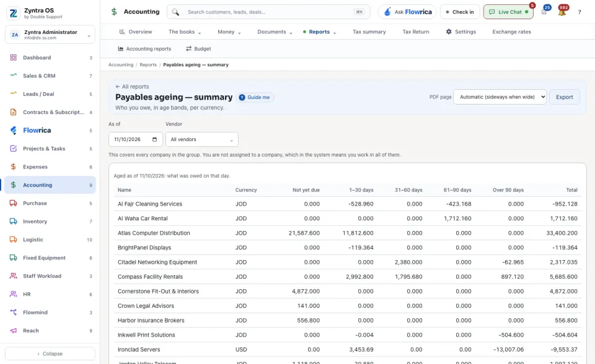Switch to the Overview tab
Viewport: 595px width, 364px height.
tap(136, 32)
